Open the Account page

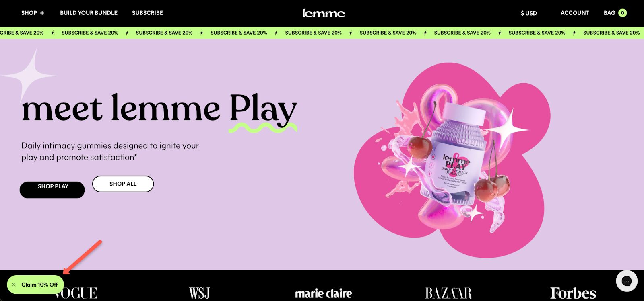[x=574, y=13]
